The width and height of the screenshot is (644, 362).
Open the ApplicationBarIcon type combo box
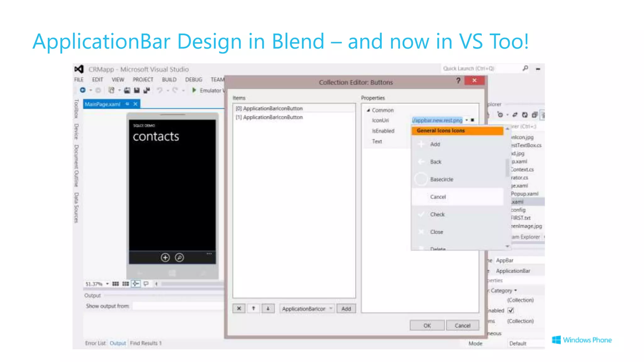[x=307, y=309]
